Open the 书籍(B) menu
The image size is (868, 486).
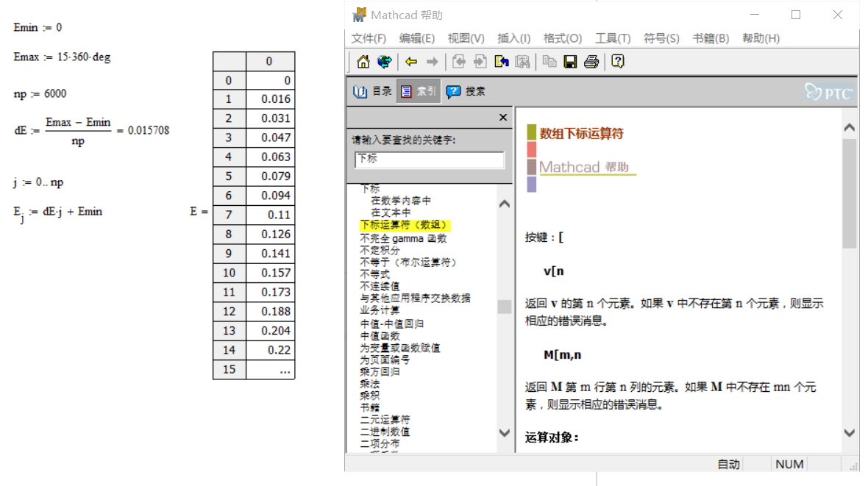click(x=711, y=38)
